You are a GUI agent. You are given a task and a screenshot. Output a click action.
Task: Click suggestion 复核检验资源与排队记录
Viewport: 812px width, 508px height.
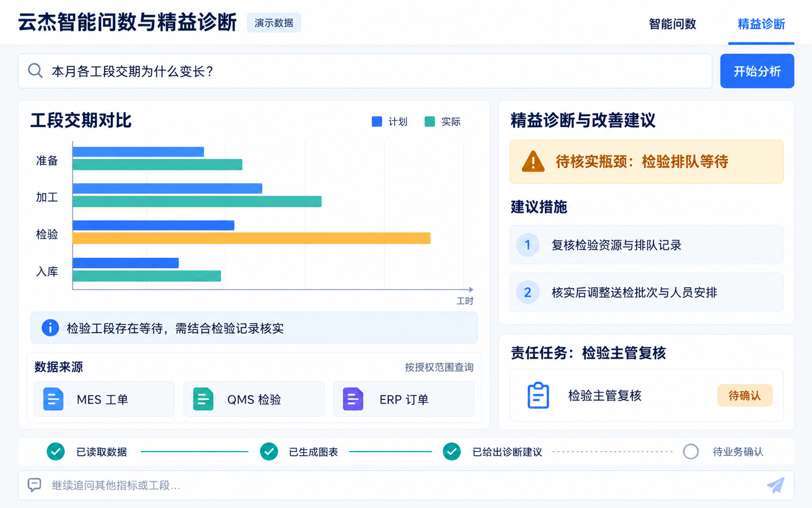click(x=647, y=245)
